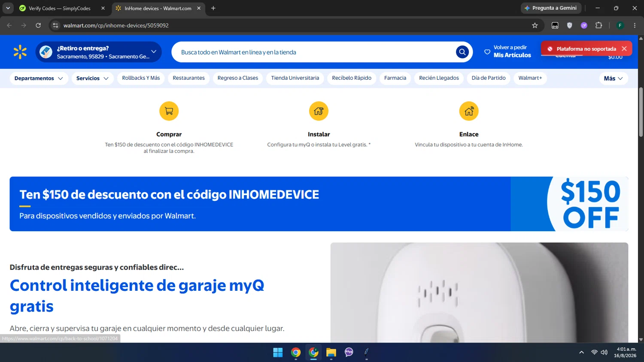Go to Restaurantes
Image resolution: width=644 pixels, height=362 pixels.
[188, 78]
